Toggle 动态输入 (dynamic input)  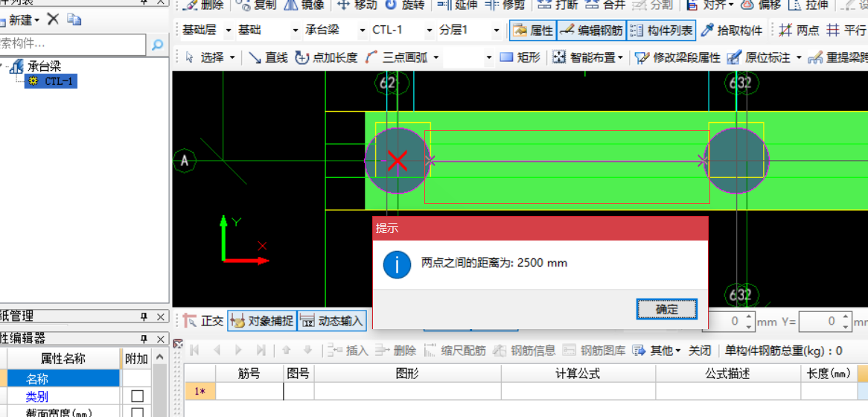point(331,321)
